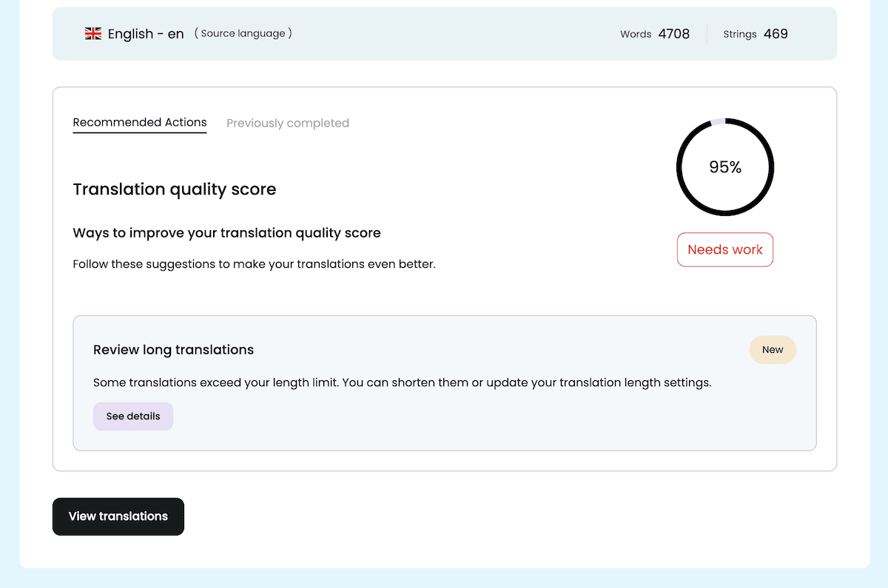Open the Previously completed tab

click(x=288, y=123)
